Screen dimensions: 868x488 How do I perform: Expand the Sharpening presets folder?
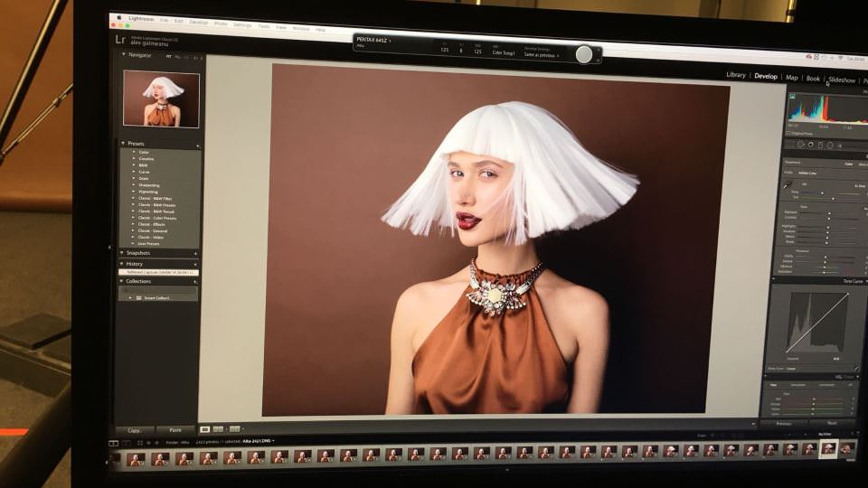coord(134,184)
